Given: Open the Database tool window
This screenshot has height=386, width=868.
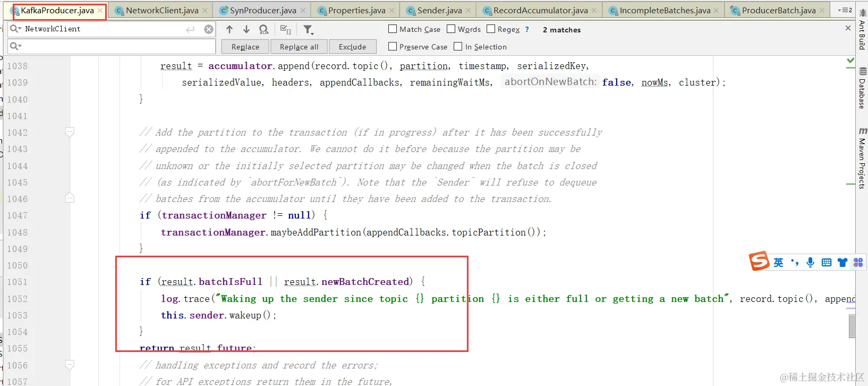Looking at the screenshot, I should [x=862, y=88].
